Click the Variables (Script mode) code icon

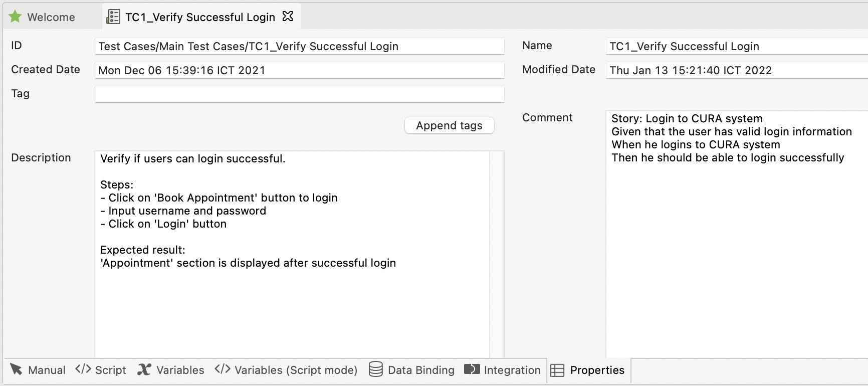pos(223,369)
